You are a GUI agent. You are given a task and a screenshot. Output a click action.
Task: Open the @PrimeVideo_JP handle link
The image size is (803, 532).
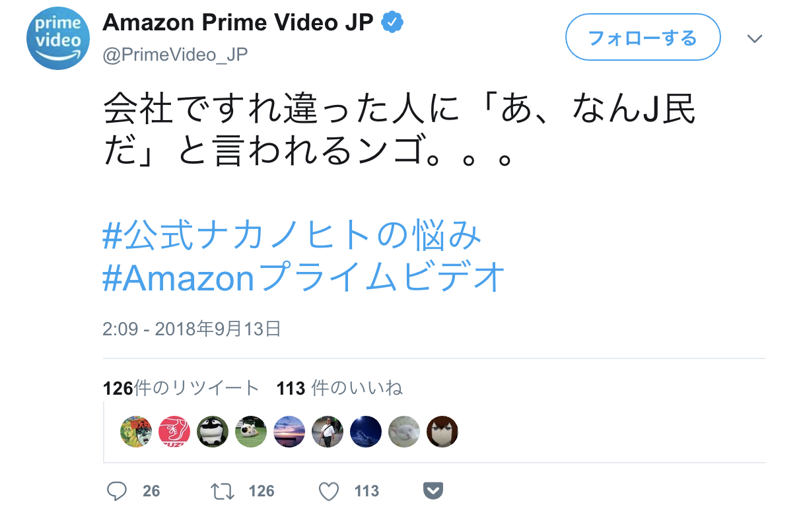(175, 55)
